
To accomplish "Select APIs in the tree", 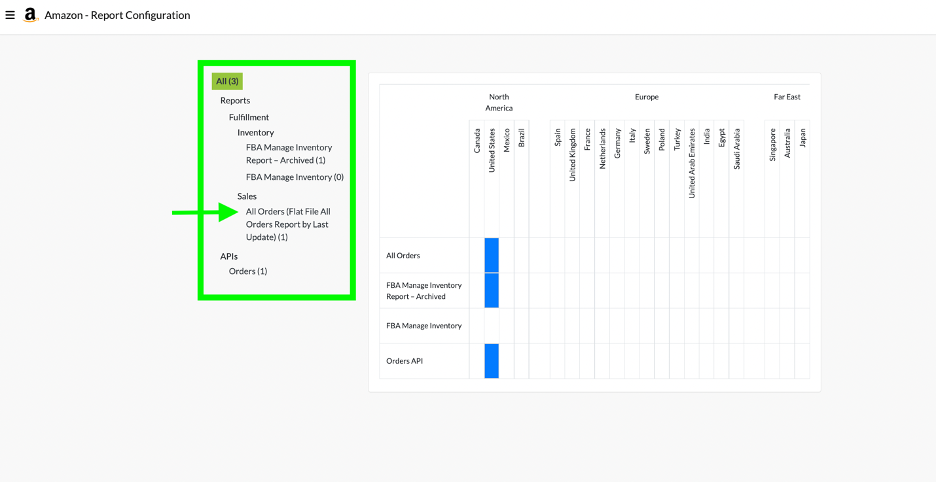I will pyautogui.click(x=229, y=256).
